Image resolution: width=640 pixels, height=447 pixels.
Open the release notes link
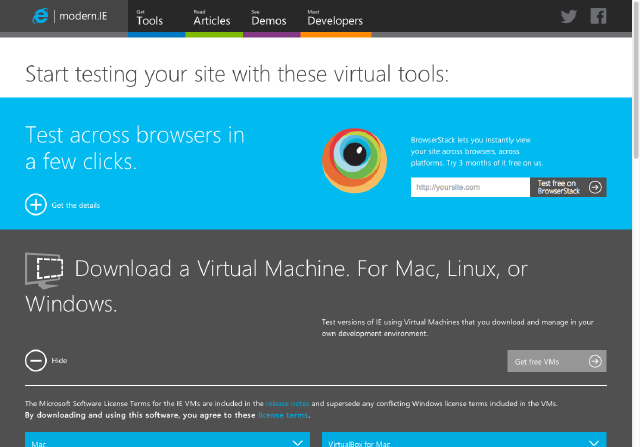point(287,403)
